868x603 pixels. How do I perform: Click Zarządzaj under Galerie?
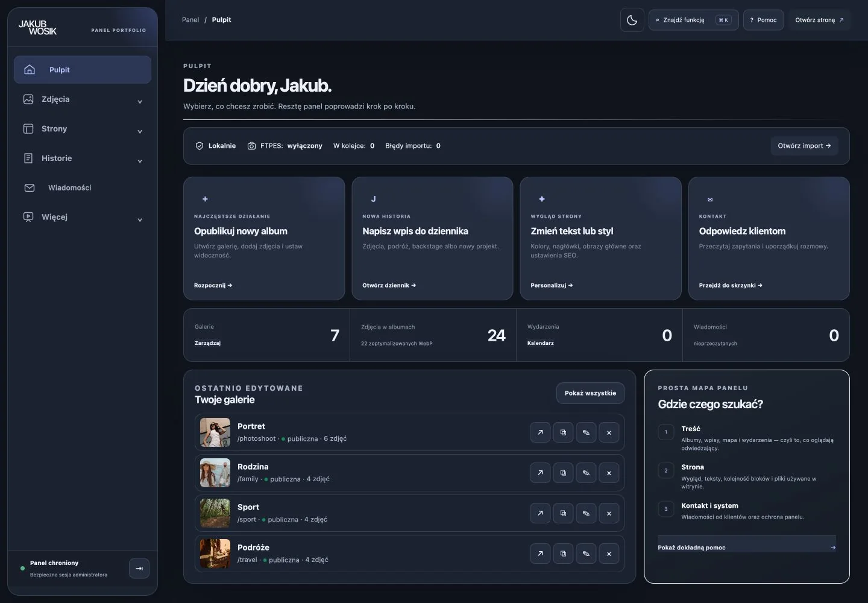click(207, 343)
